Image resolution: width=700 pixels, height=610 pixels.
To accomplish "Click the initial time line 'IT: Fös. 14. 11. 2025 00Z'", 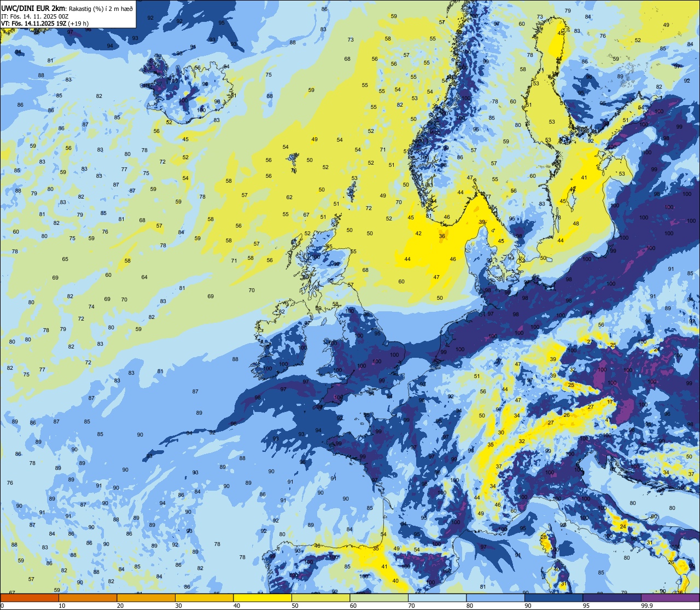I will click(34, 16).
